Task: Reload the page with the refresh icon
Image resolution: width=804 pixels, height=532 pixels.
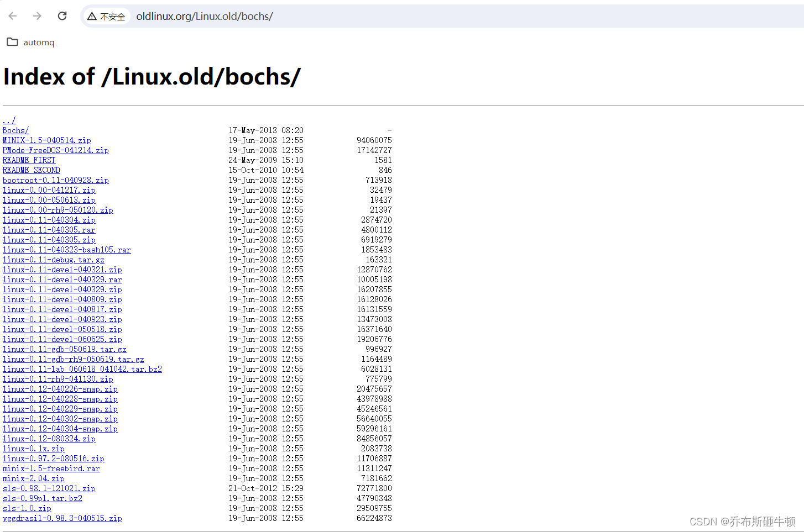Action: click(62, 16)
